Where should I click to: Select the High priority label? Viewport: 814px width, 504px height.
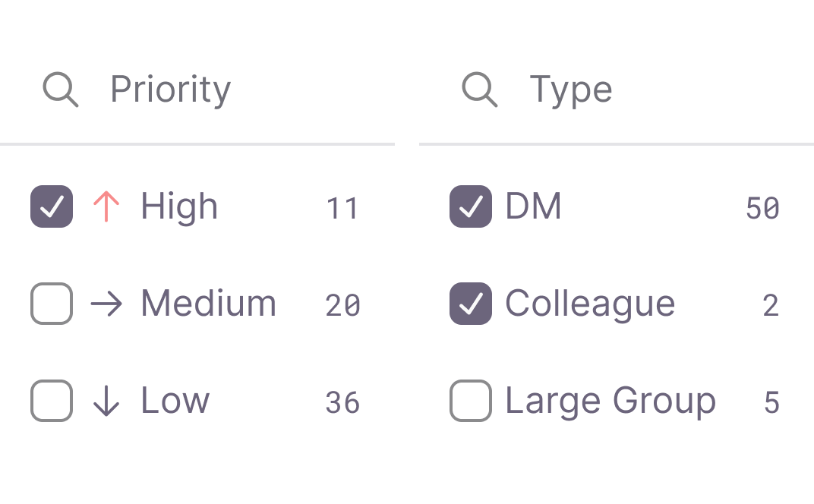[179, 206]
